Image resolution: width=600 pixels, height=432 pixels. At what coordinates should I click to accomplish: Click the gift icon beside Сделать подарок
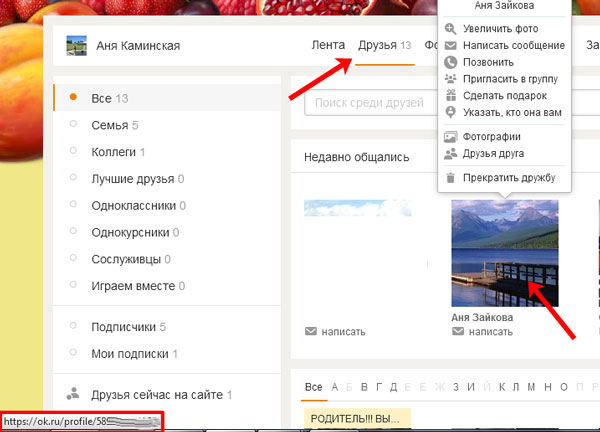click(x=451, y=96)
